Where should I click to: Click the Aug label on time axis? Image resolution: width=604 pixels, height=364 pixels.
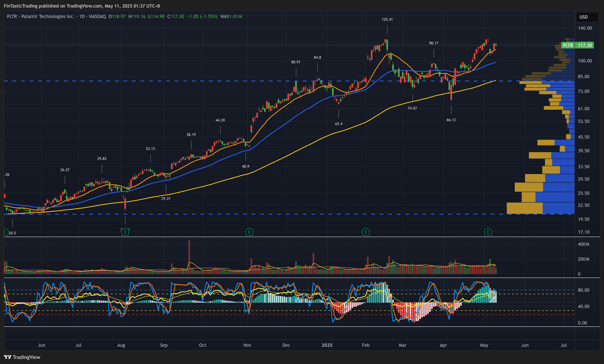121,345
